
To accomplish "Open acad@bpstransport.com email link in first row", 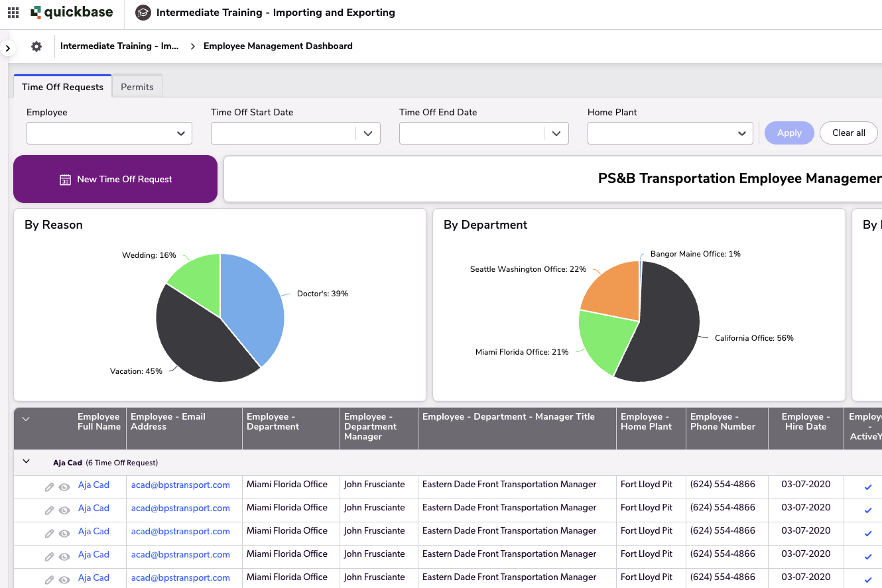I will click(180, 485).
